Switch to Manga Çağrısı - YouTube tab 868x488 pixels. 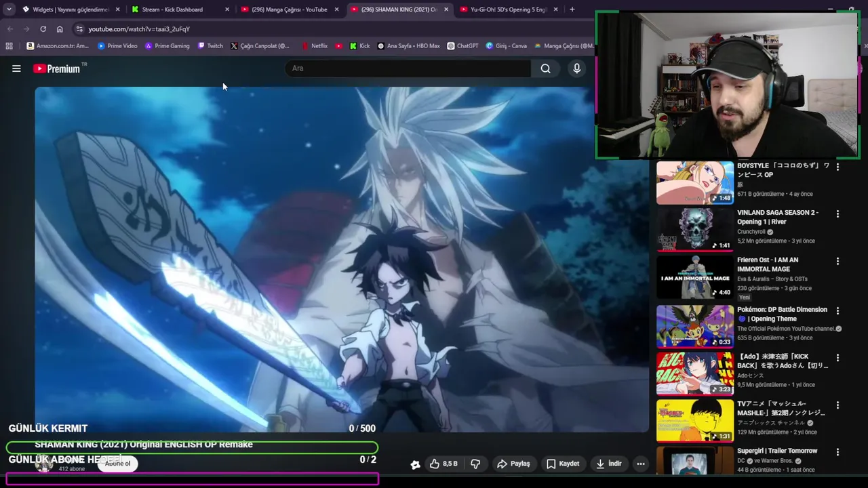pos(290,9)
